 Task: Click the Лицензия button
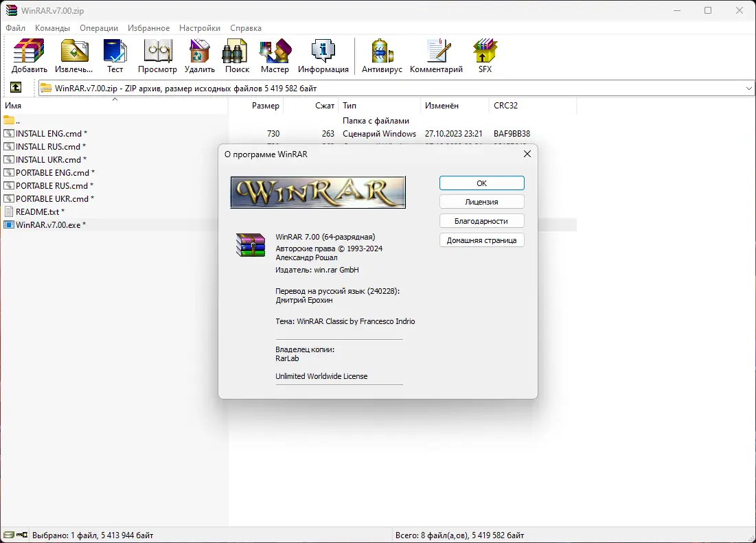(x=481, y=202)
